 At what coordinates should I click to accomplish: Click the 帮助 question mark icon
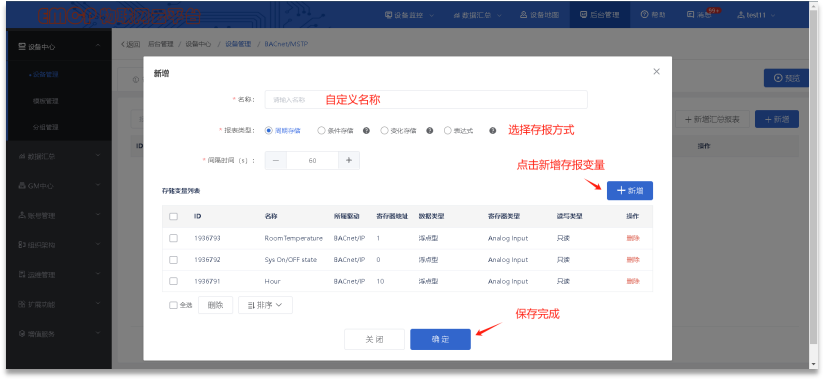point(644,15)
